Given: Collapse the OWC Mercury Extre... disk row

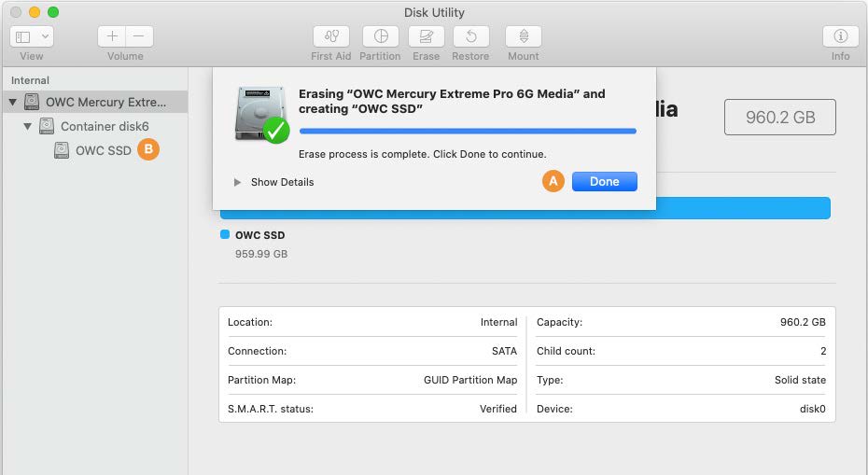Looking at the screenshot, I should pos(13,103).
